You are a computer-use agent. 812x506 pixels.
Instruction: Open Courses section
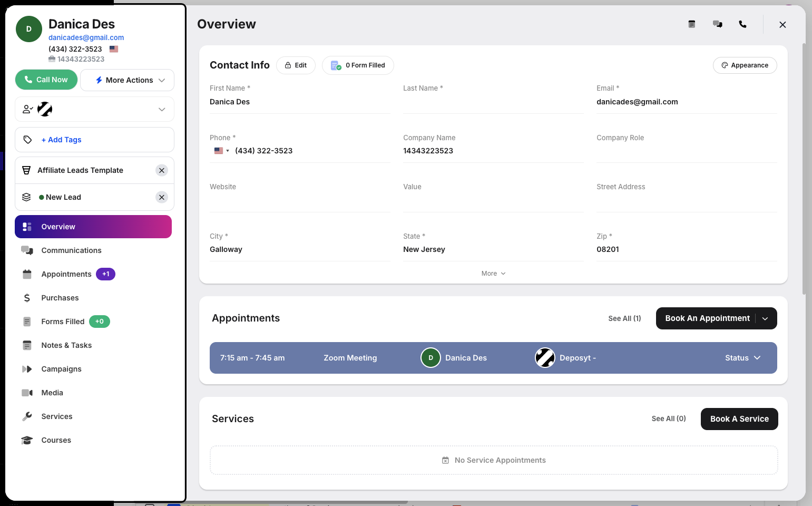coord(93,440)
